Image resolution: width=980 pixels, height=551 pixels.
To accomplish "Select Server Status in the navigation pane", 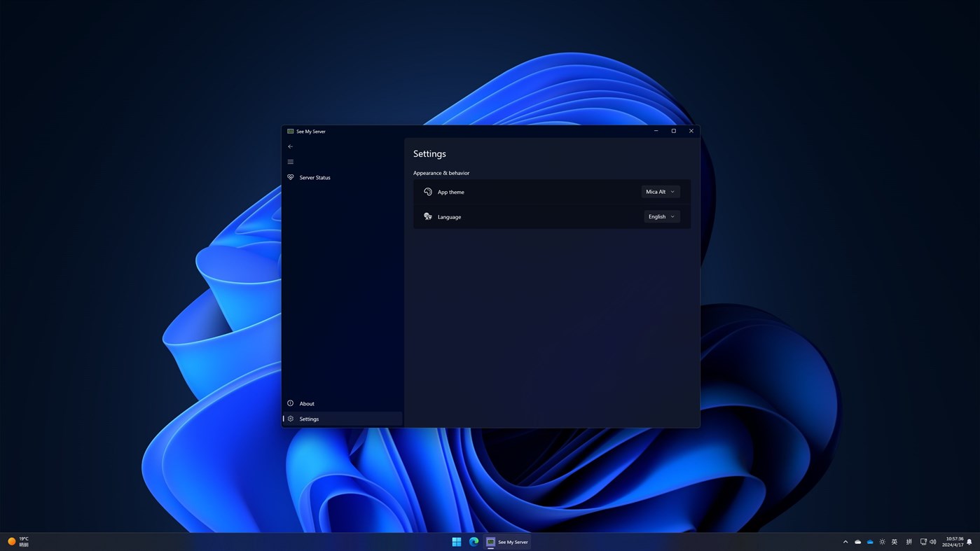I will pyautogui.click(x=315, y=177).
